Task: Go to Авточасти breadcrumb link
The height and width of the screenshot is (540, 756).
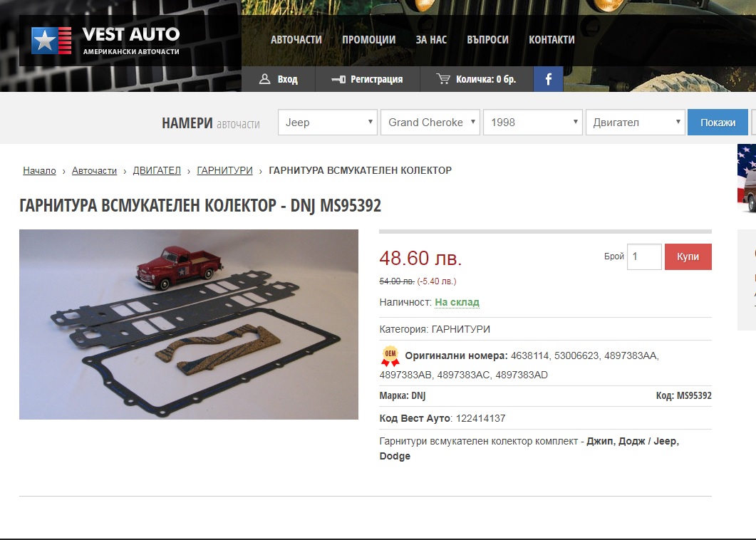Action: pyautogui.click(x=94, y=171)
